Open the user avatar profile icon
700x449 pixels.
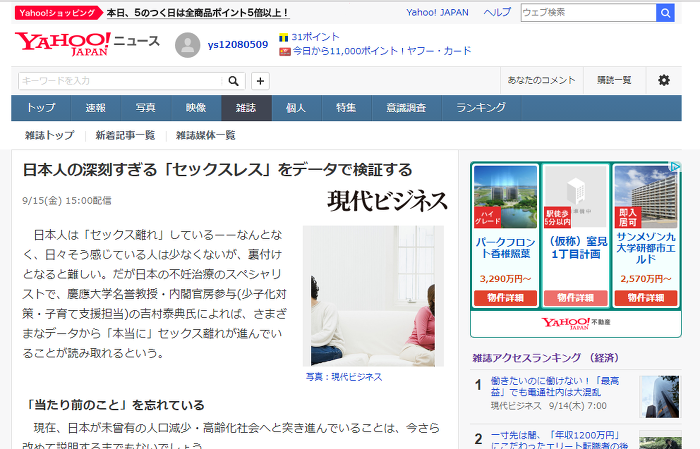[x=188, y=45]
